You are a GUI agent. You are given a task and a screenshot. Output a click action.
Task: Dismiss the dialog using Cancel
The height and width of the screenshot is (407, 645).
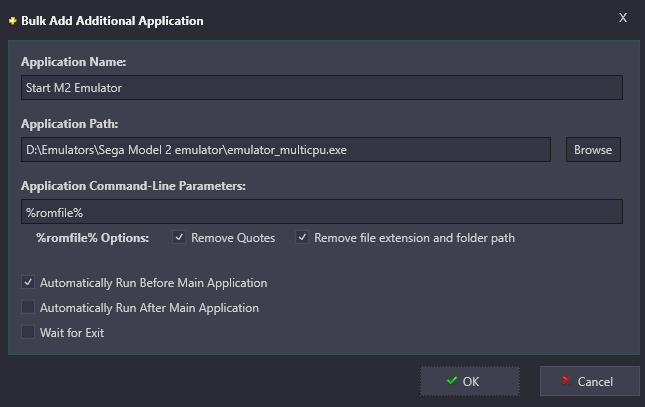(x=589, y=381)
